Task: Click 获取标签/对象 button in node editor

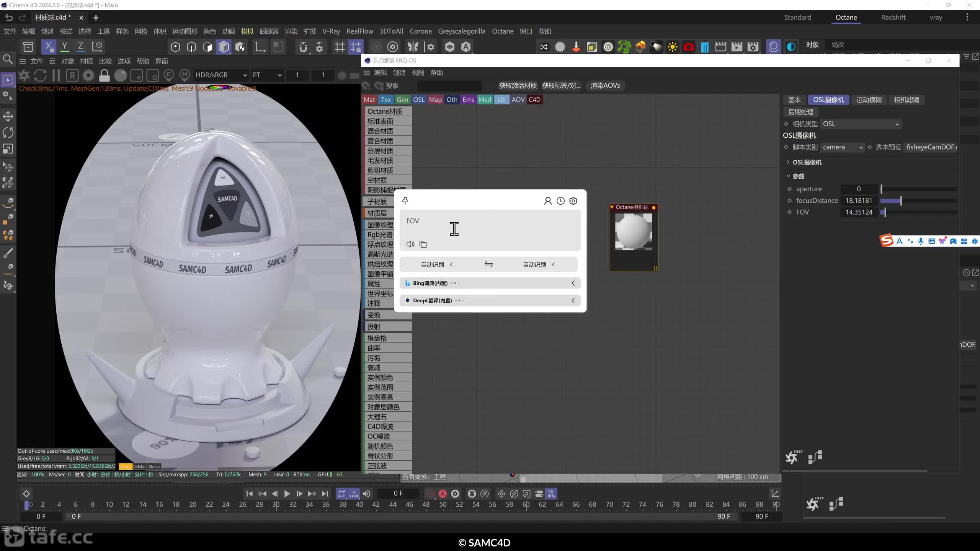Action: 561,86
